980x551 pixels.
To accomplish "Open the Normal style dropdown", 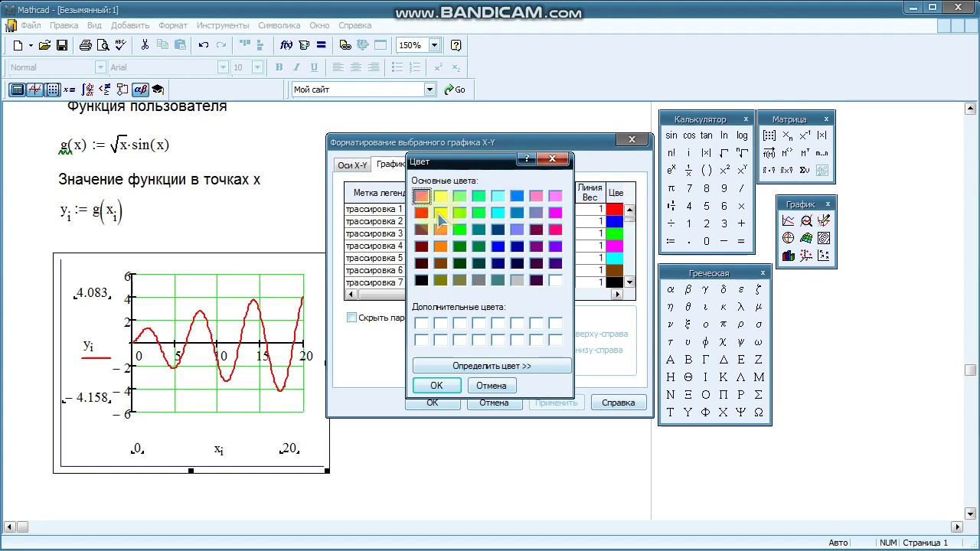I will click(x=100, y=67).
